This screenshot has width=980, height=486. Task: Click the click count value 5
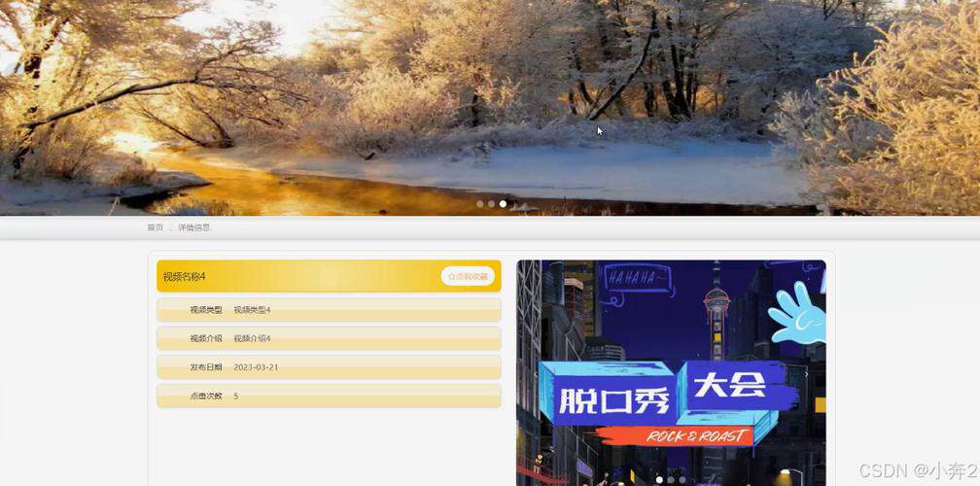click(x=236, y=396)
